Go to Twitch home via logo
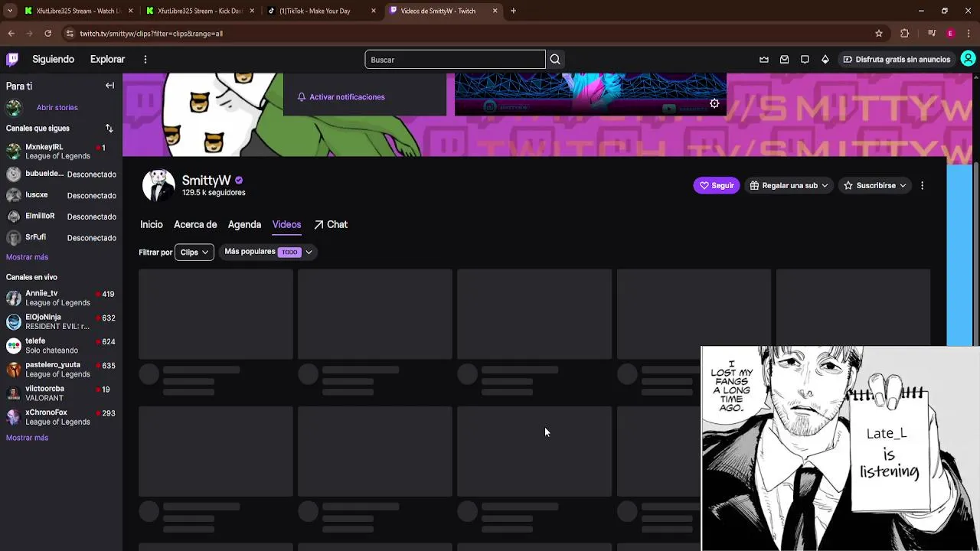 click(12, 59)
